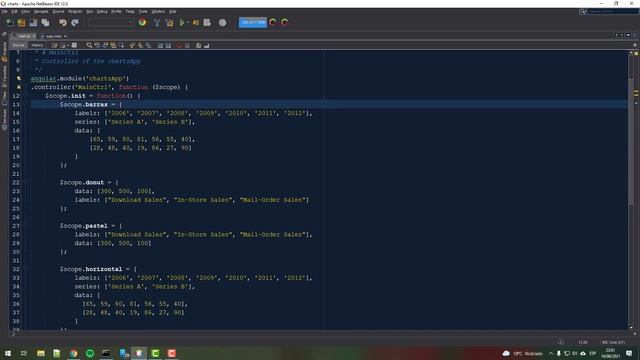Toggle Highlight Search in editor toolbar

(x=113, y=45)
